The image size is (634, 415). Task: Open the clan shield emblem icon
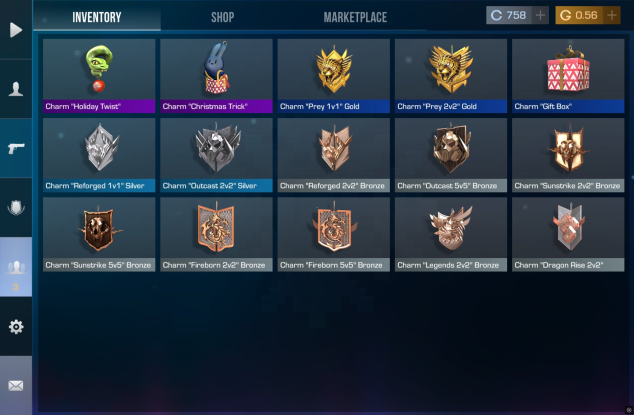16,208
